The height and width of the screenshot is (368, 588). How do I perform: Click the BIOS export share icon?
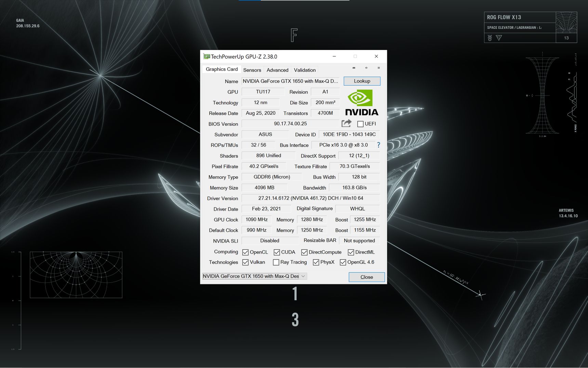coord(346,123)
